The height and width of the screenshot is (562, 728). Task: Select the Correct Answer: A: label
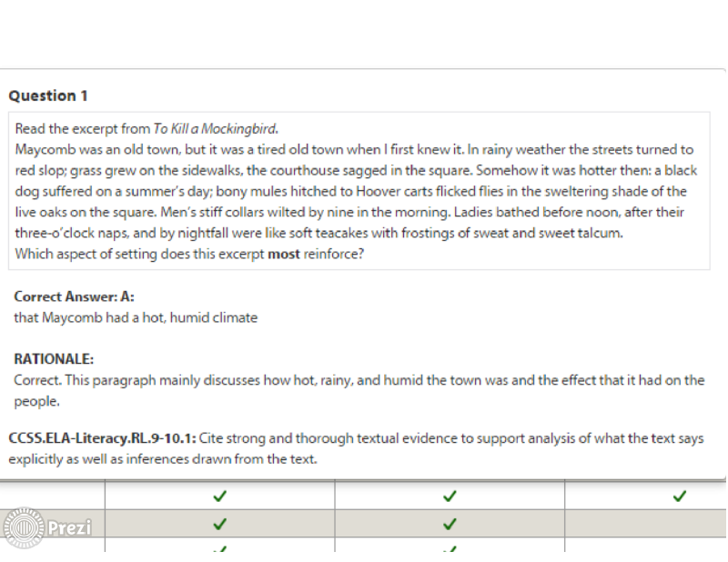[75, 296]
